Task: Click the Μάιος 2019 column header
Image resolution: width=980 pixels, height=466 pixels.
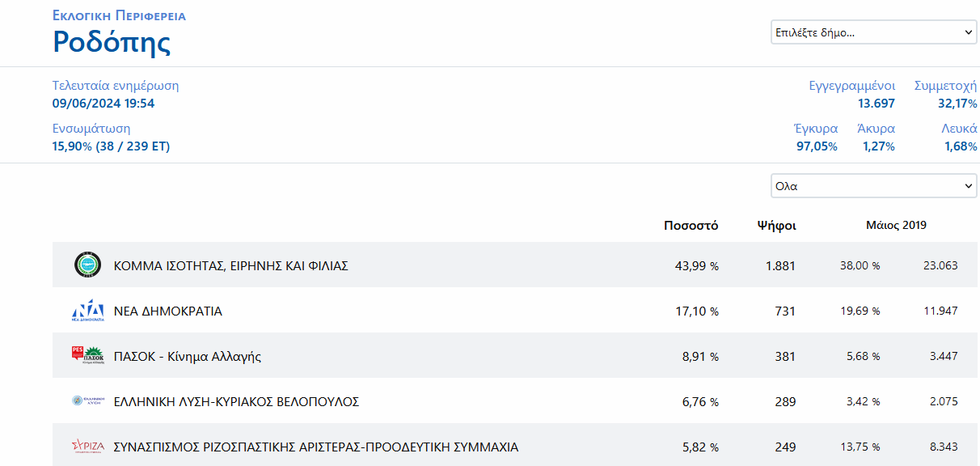Action: coord(896,225)
